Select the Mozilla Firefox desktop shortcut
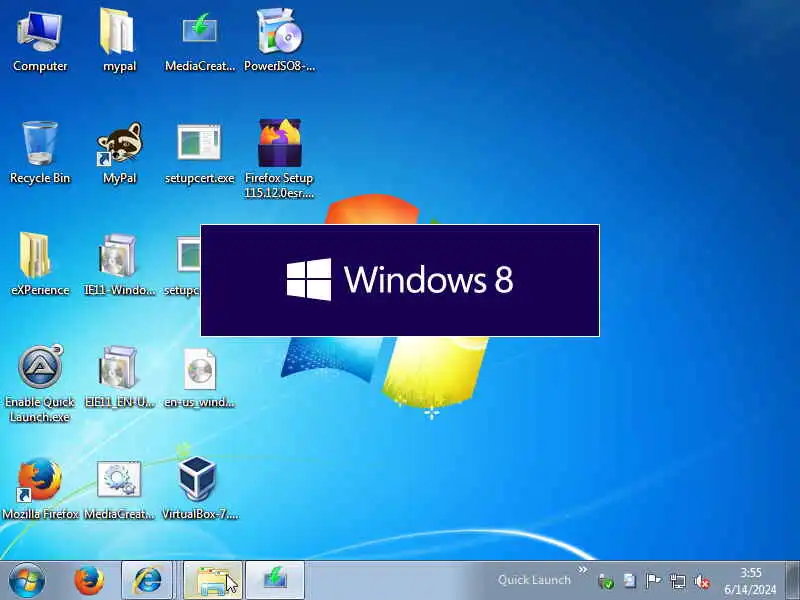This screenshot has width=800, height=600. point(40,488)
